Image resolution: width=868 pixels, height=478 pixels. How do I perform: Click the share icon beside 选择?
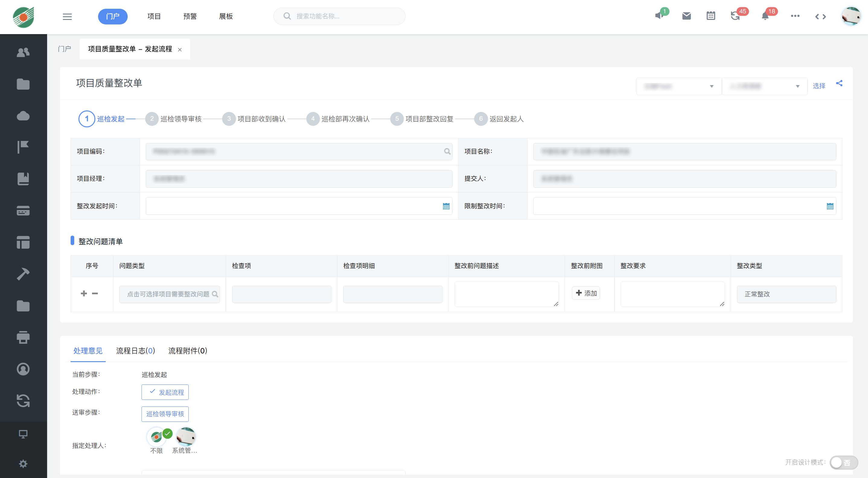tap(839, 83)
